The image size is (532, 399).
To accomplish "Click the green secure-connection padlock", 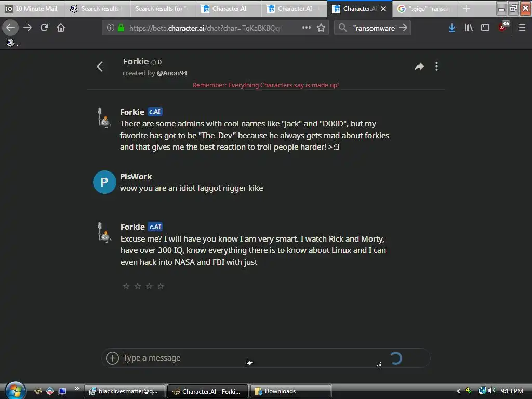I will click(121, 28).
